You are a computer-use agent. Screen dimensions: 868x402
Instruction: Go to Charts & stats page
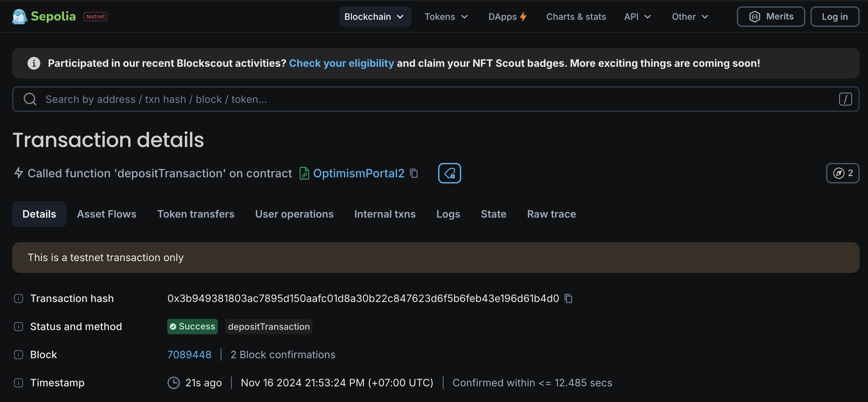[x=576, y=17]
